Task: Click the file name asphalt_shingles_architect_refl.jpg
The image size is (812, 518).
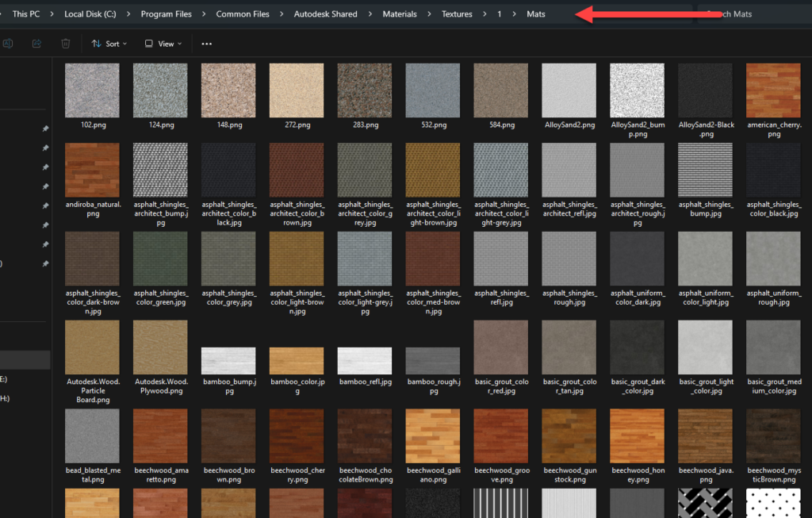Action: [569, 209]
